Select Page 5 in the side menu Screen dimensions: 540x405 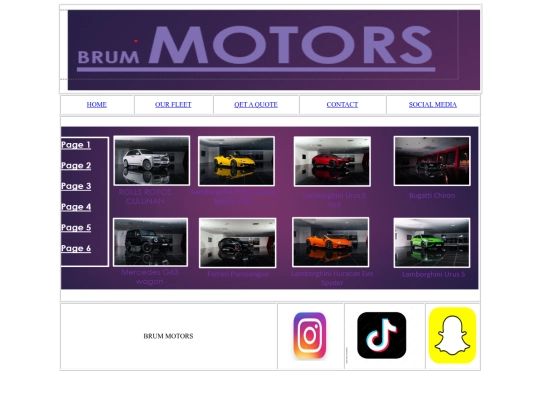coord(76,227)
